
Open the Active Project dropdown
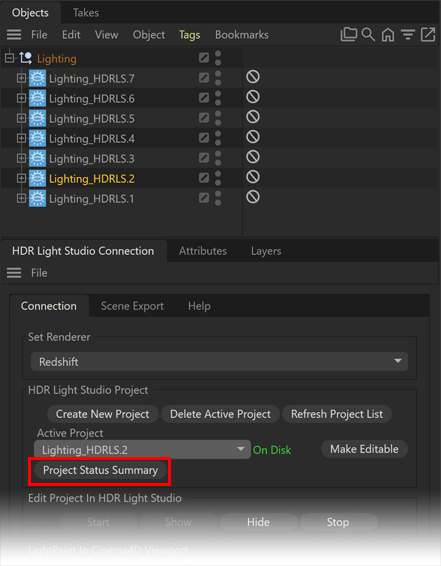tap(142, 450)
